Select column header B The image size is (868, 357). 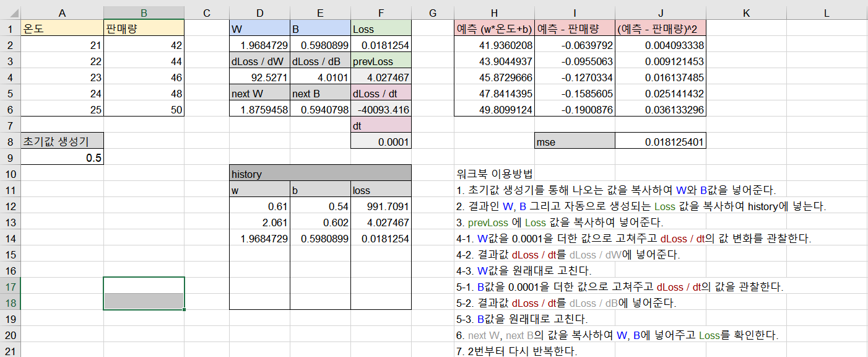144,13
